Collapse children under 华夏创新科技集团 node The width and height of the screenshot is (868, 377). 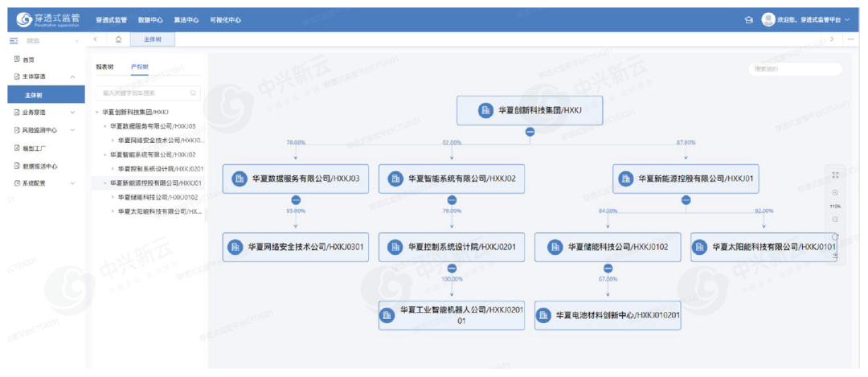(530, 132)
